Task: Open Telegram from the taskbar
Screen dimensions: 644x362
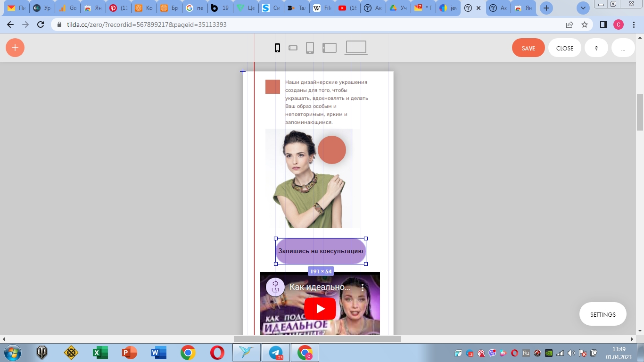Action: coord(276,353)
